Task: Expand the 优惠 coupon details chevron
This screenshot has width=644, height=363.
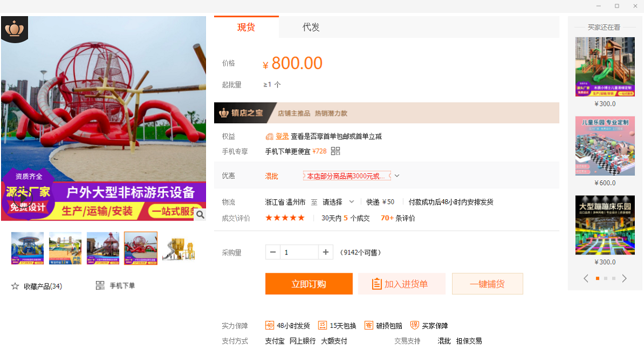Action: pos(397,176)
